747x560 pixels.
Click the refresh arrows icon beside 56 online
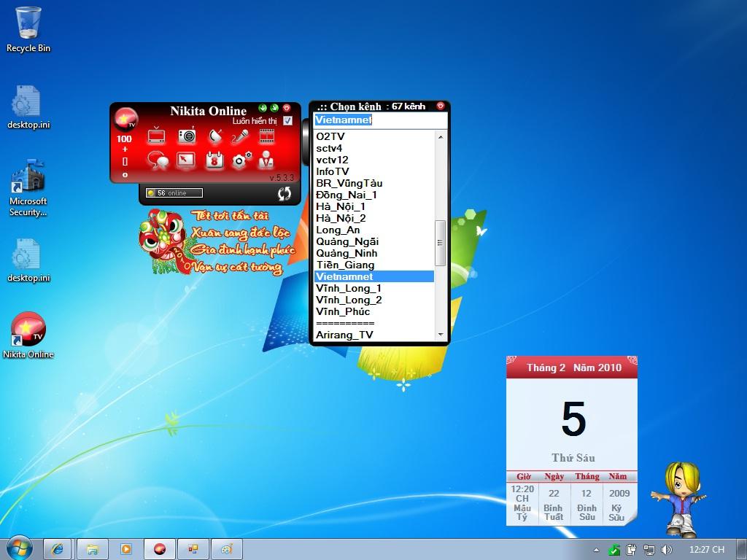pos(285,193)
